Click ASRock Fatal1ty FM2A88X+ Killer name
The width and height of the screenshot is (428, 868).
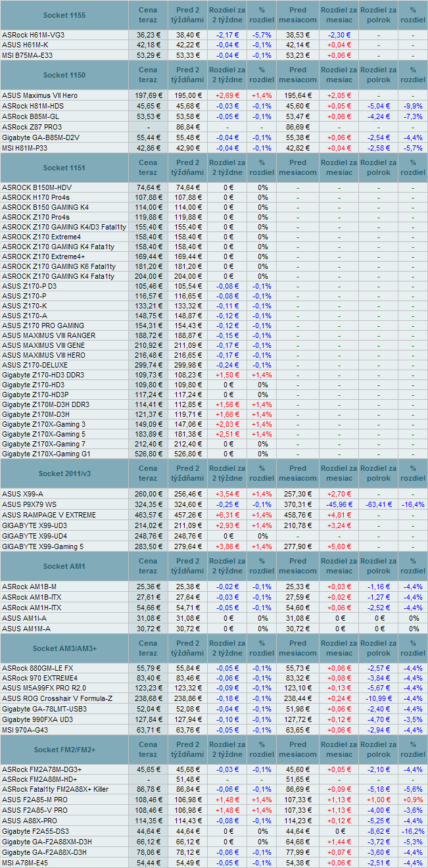55,789
